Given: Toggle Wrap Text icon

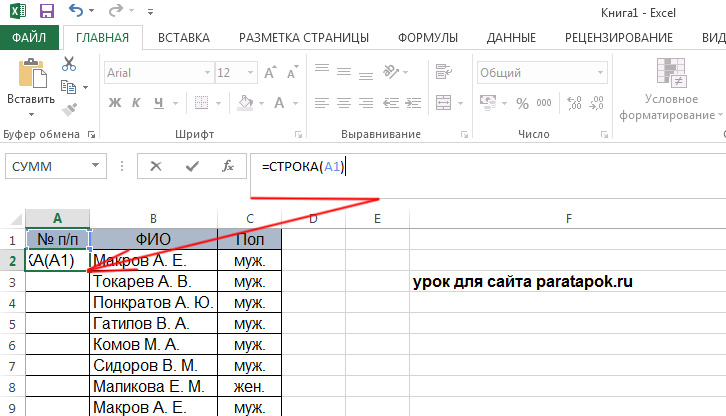Looking at the screenshot, I should (444, 71).
